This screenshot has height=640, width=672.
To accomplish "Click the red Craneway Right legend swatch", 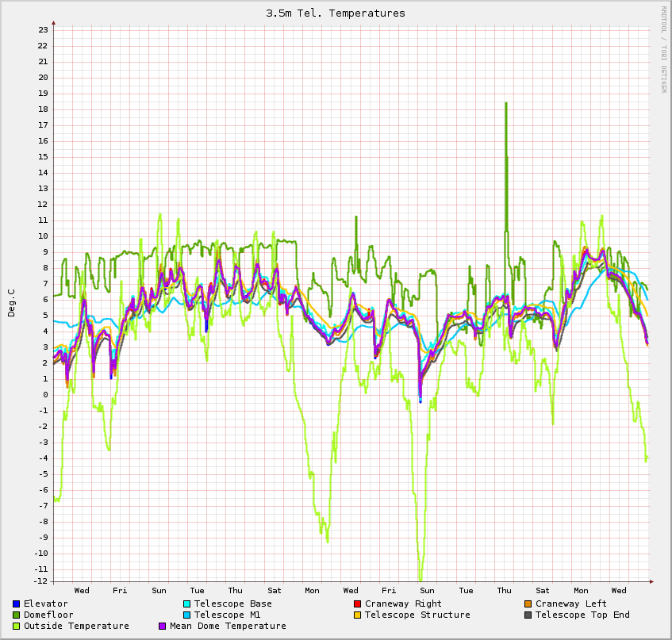I will click(357, 604).
